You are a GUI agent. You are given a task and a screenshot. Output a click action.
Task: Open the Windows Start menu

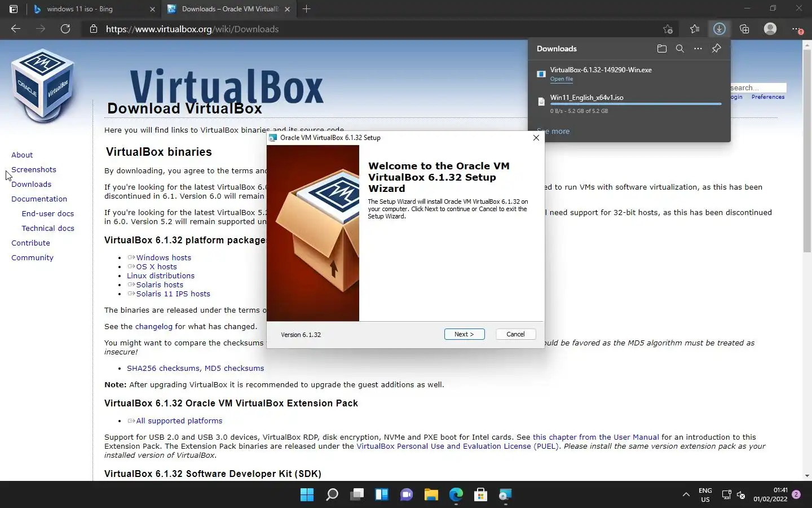pyautogui.click(x=307, y=495)
